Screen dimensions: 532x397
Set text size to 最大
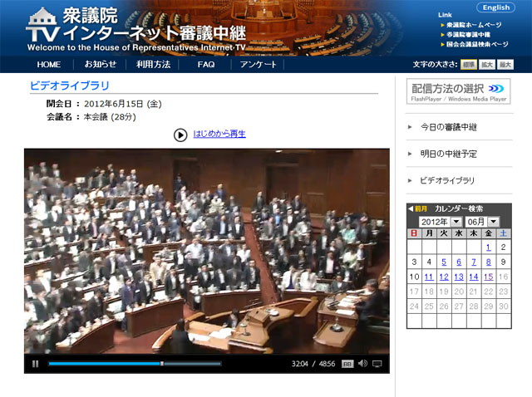tap(505, 64)
